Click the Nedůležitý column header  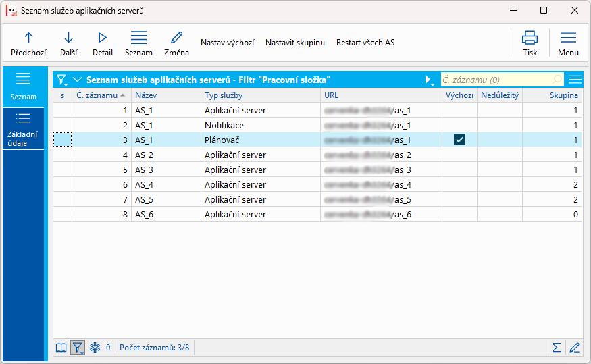(499, 95)
